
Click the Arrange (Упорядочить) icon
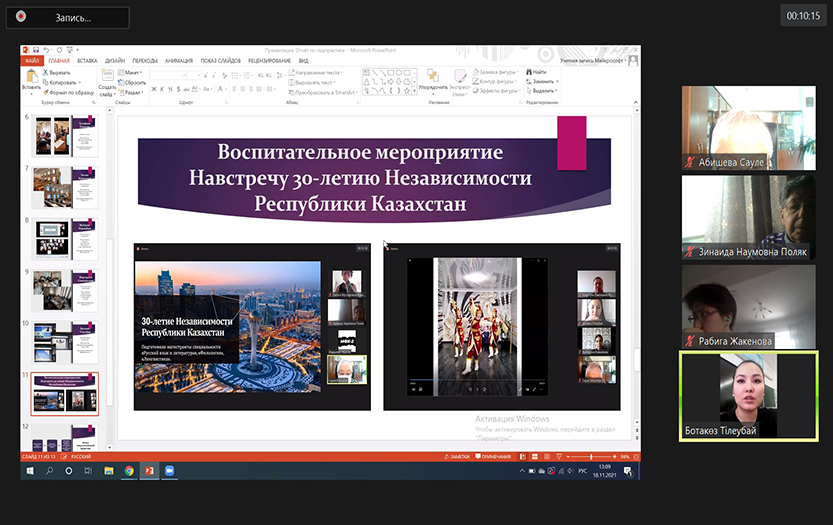(435, 78)
